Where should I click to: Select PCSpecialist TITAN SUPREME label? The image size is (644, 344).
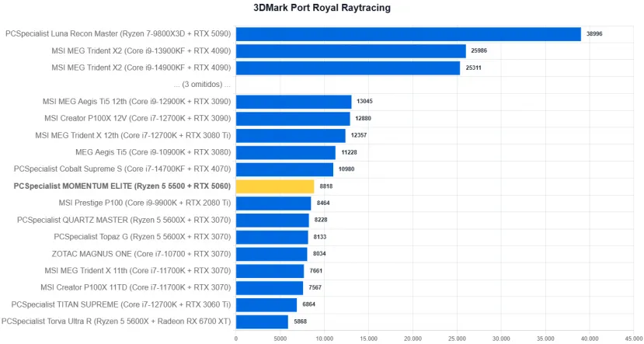pos(121,304)
